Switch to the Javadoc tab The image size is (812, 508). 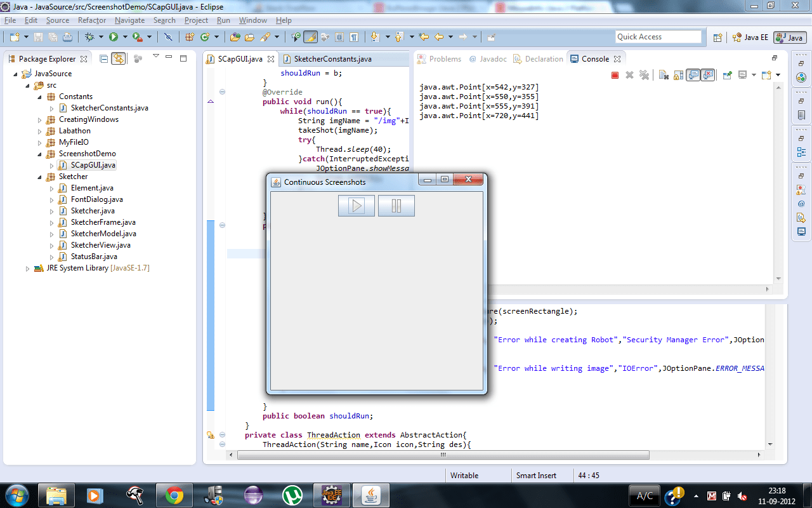487,59
